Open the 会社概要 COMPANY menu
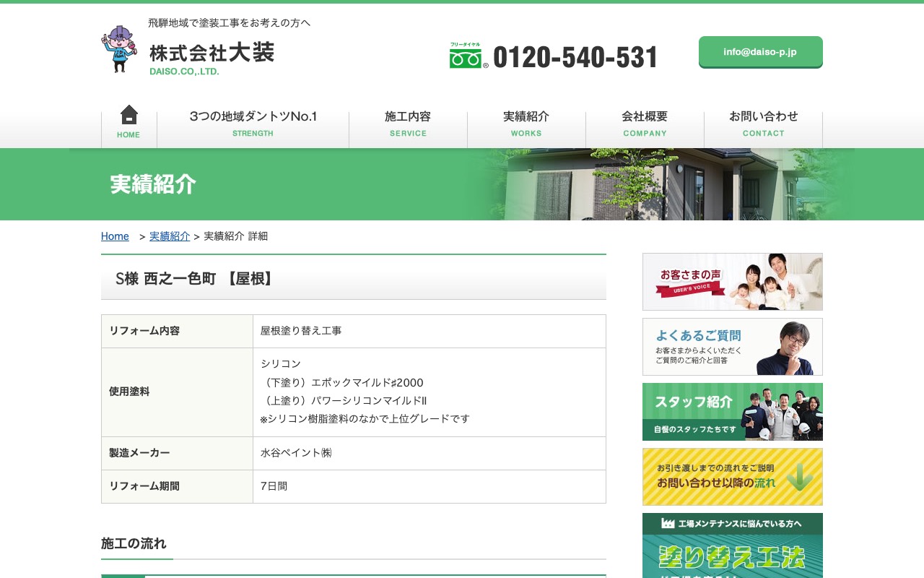Image resolution: width=924 pixels, height=578 pixels. 645,124
